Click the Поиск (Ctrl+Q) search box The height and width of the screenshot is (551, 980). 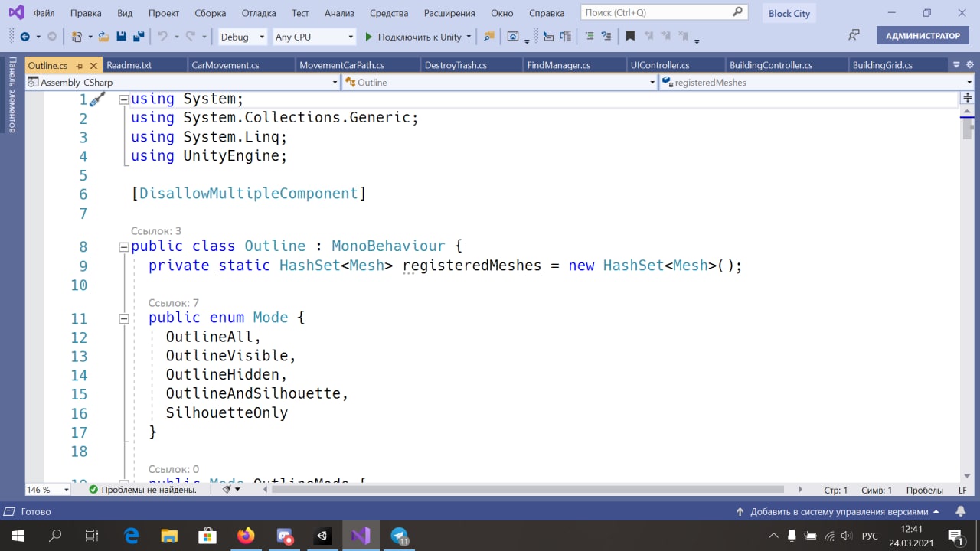tap(664, 12)
